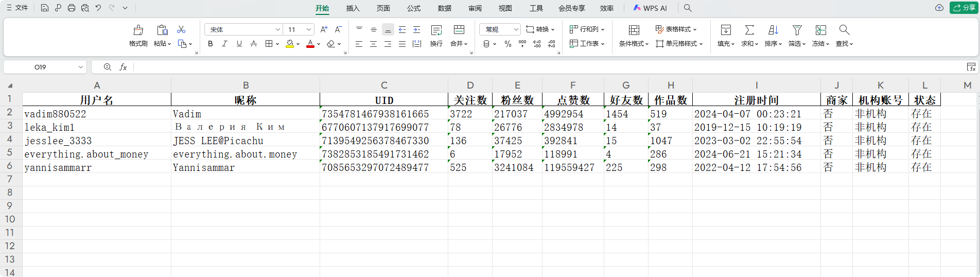Click the Cut scissors icon
This screenshot has height=277, width=980.
(181, 29)
